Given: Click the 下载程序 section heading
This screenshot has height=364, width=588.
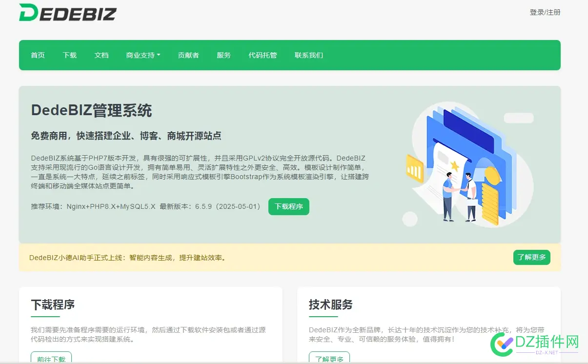Looking at the screenshot, I should coord(53,304).
